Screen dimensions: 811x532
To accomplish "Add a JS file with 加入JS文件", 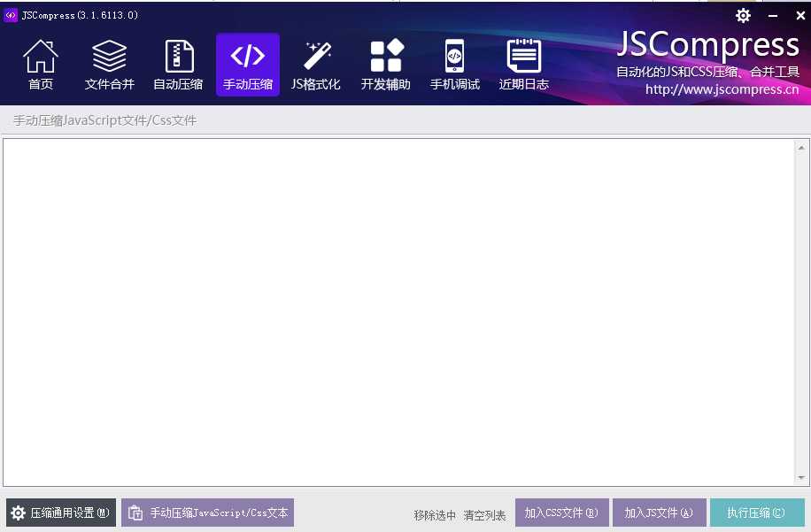I will [x=659, y=513].
